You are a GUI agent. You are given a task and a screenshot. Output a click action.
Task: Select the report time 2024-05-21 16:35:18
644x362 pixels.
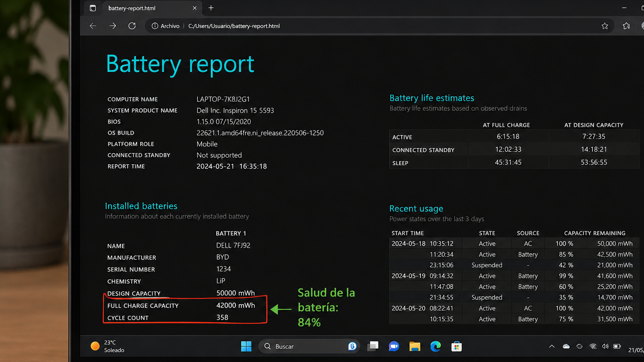tap(231, 166)
